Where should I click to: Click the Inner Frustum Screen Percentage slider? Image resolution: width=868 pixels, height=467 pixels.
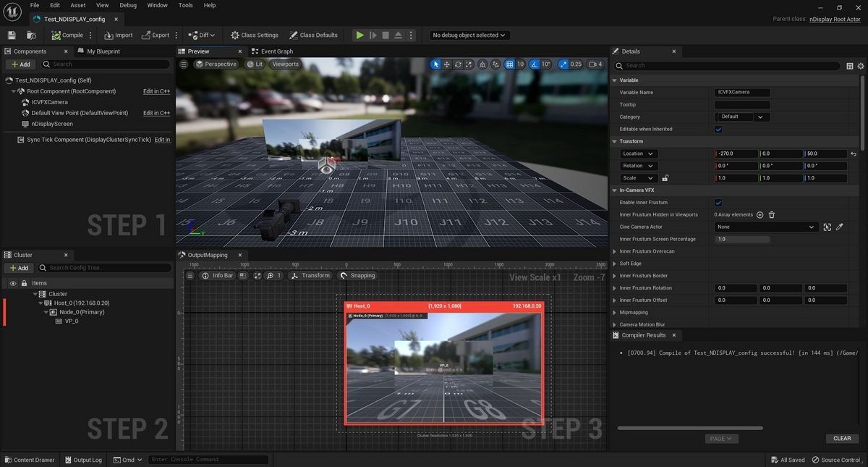click(x=741, y=239)
